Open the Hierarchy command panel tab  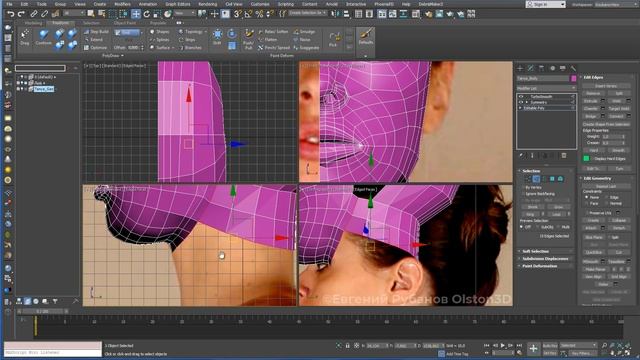coord(541,68)
